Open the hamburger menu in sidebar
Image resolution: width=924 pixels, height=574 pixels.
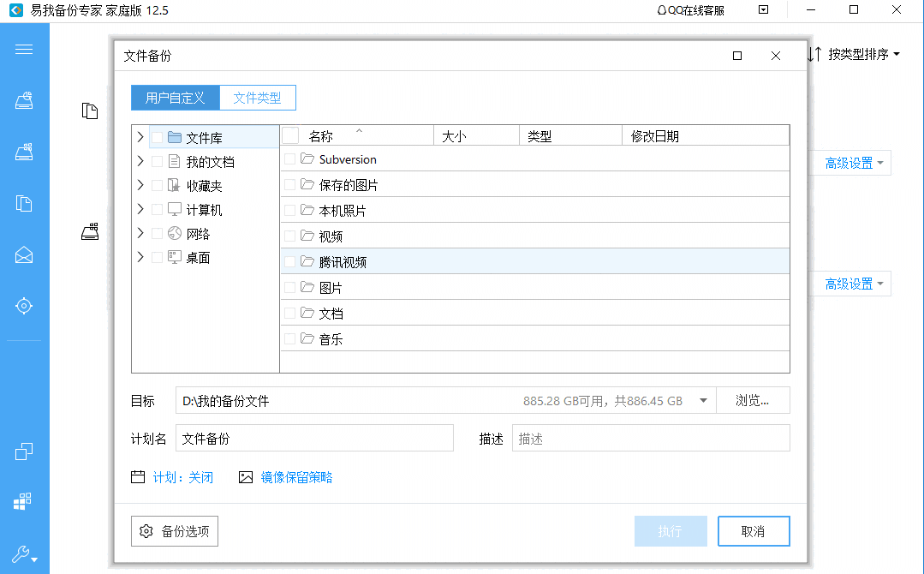24,49
